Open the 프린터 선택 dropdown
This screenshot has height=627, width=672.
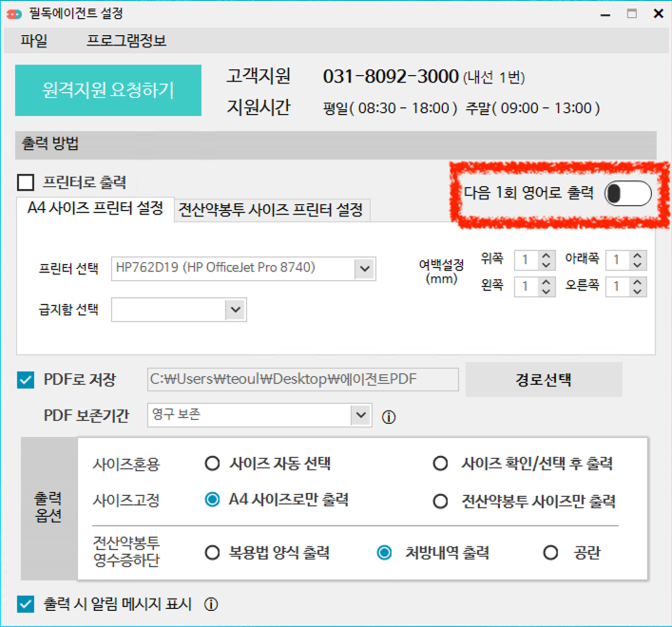pos(364,269)
